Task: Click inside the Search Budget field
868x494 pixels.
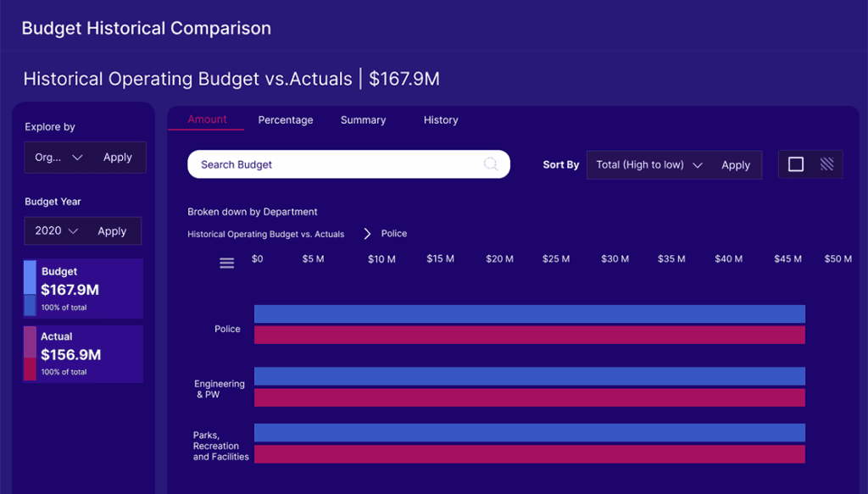Action: pos(322,164)
